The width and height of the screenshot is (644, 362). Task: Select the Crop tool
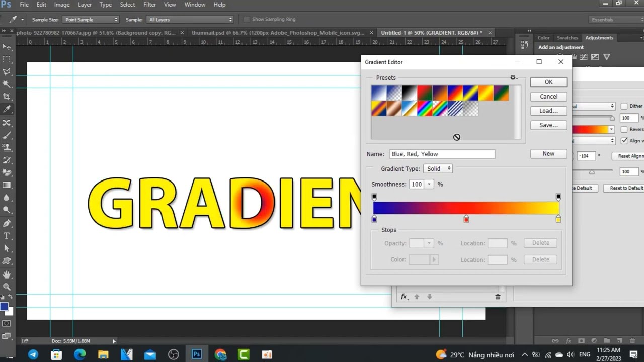point(7,97)
